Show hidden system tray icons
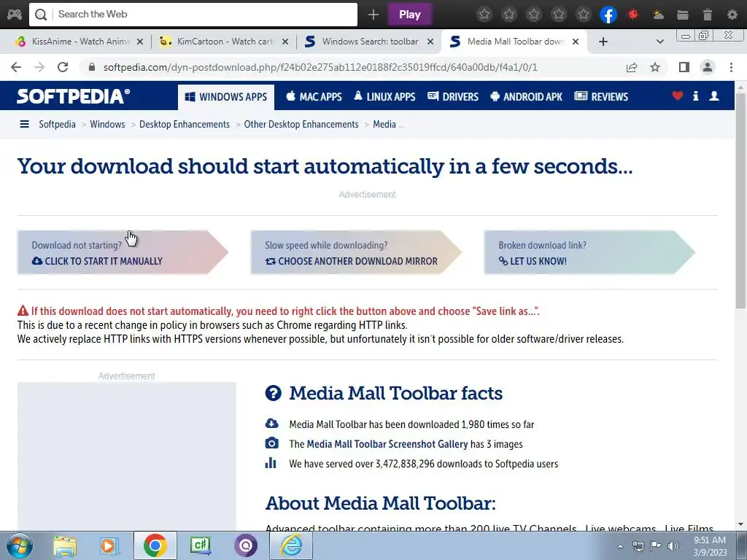 click(620, 546)
